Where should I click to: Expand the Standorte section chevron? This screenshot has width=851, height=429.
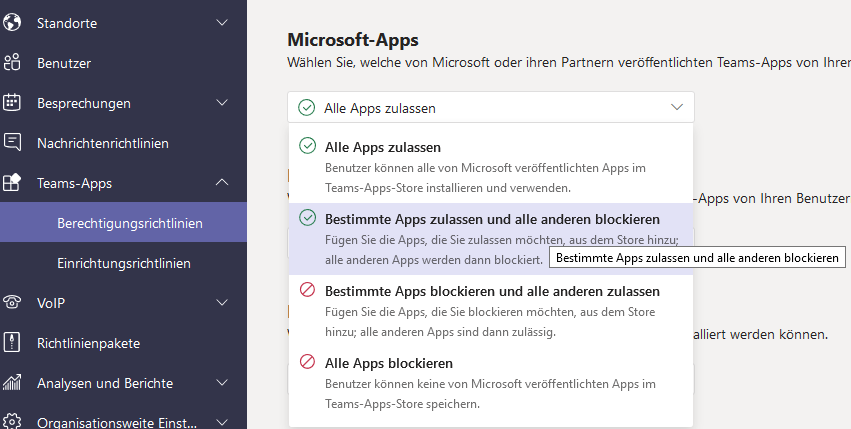[222, 22]
